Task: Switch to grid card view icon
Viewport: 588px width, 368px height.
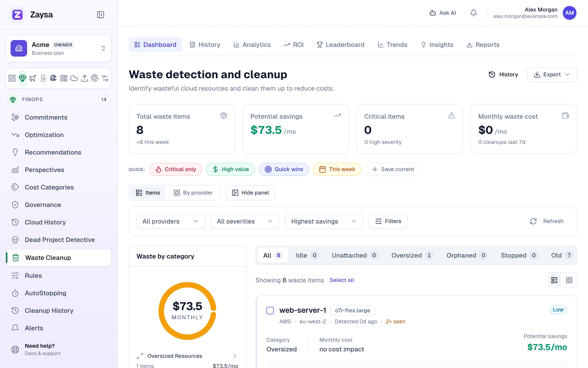Action: click(x=569, y=280)
